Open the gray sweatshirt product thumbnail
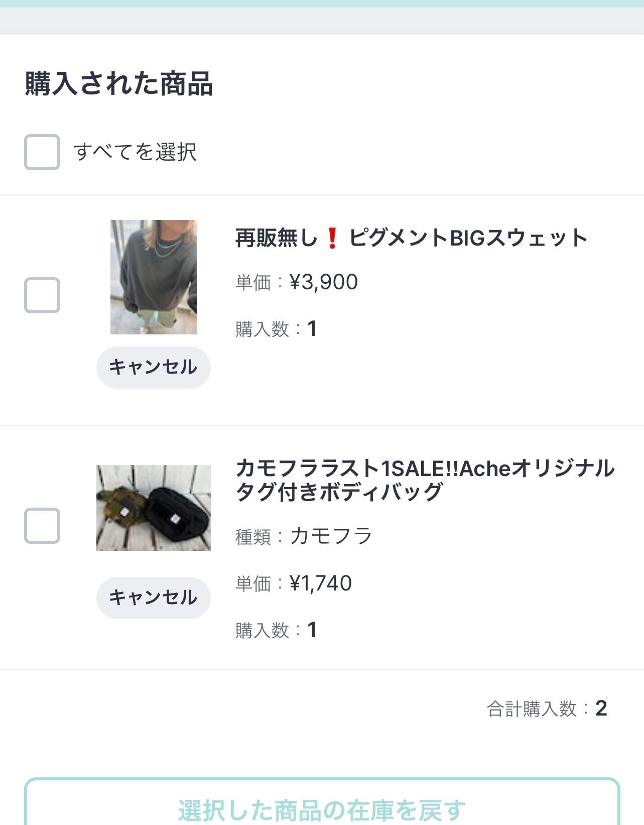The image size is (644, 825). tap(154, 277)
